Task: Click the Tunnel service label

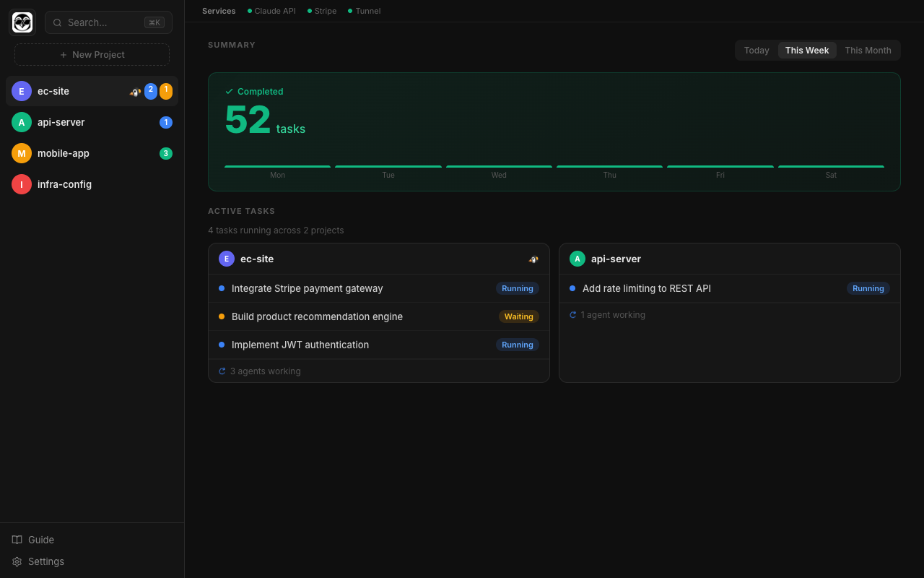Action: point(367,11)
